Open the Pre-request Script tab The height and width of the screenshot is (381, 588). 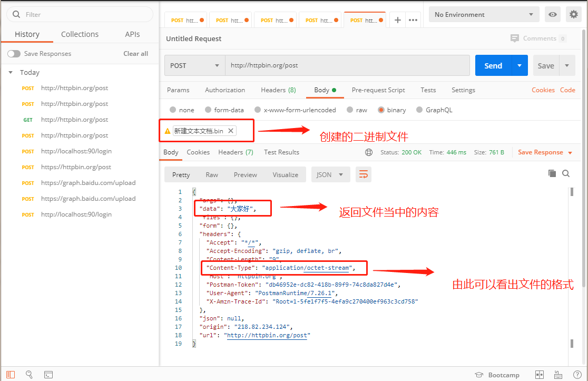tap(378, 90)
